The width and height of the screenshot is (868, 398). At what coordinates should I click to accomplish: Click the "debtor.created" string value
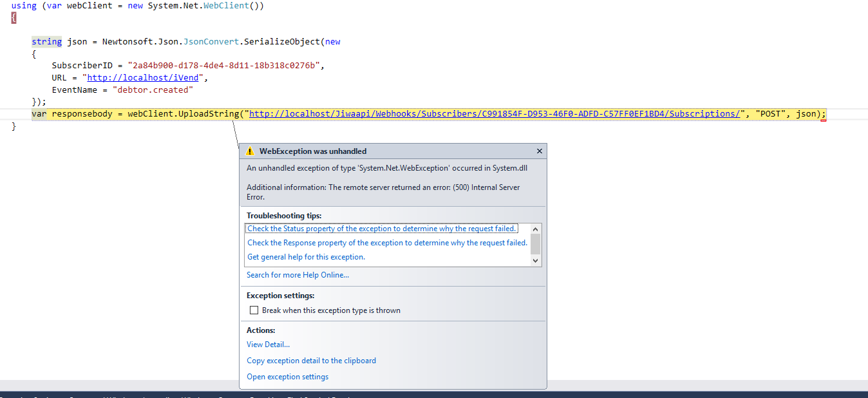(x=153, y=90)
